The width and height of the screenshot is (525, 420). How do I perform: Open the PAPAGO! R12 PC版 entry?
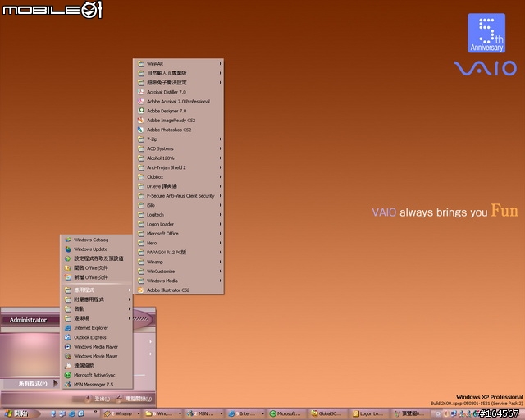coord(179,252)
